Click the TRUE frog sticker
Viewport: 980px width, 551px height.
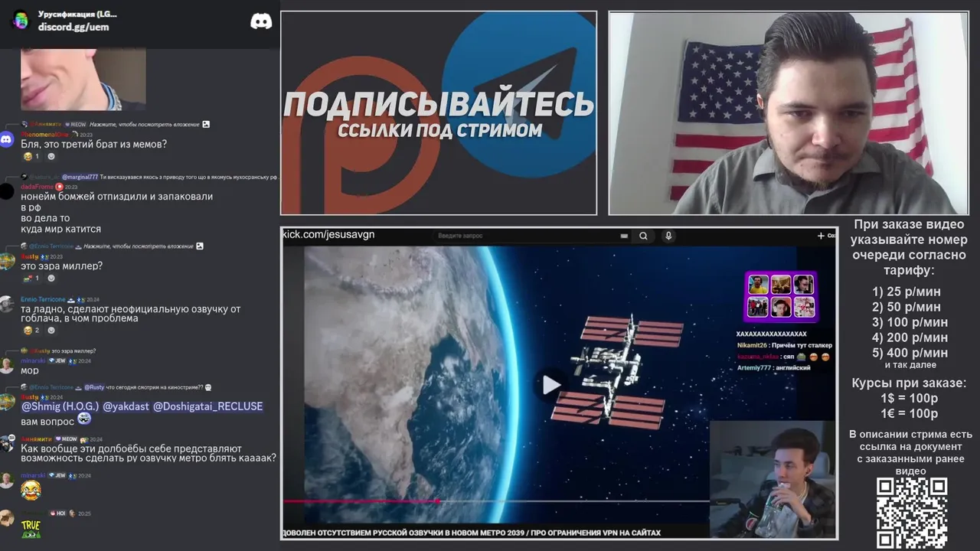pos(31,528)
